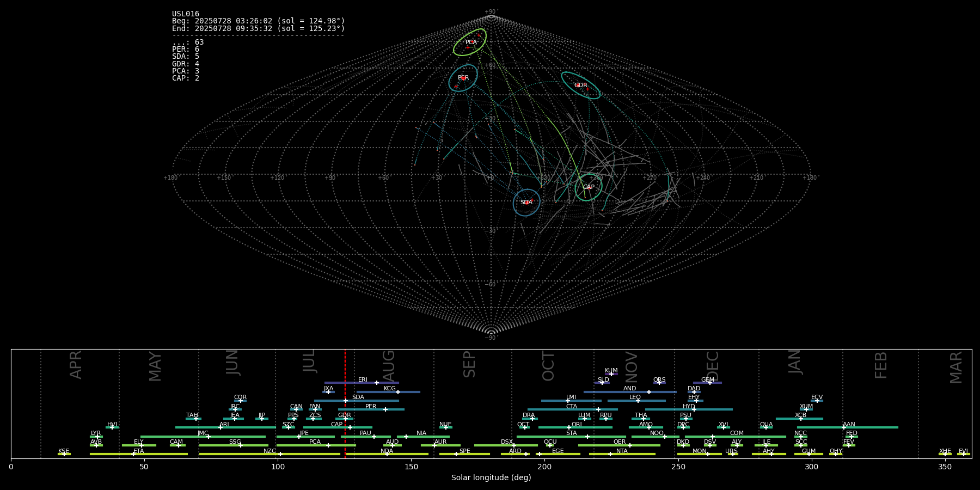Select the +120 longitude label on the sky map

coord(277,178)
